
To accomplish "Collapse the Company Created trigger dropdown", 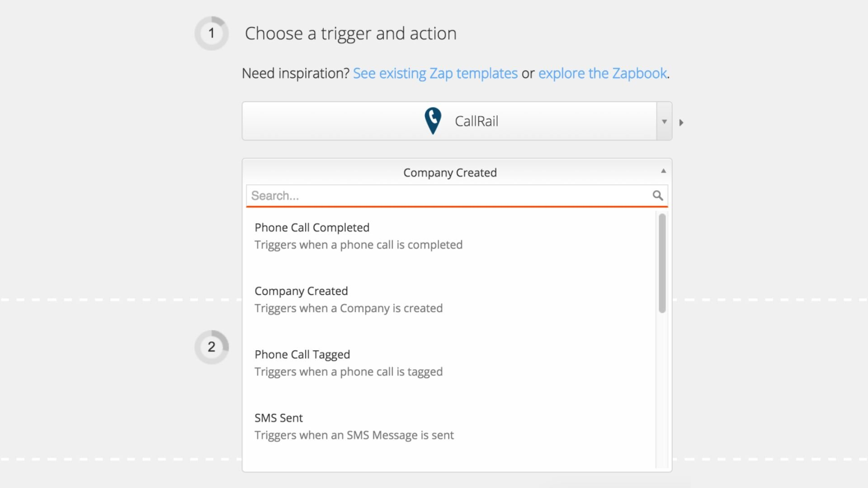I will click(663, 171).
